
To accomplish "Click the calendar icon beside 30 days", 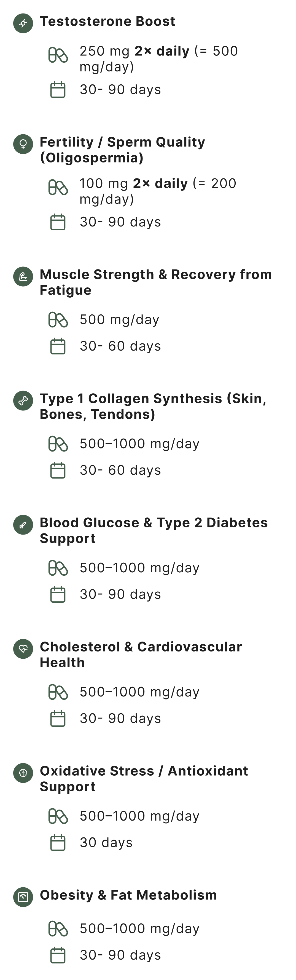I will [x=58, y=842].
